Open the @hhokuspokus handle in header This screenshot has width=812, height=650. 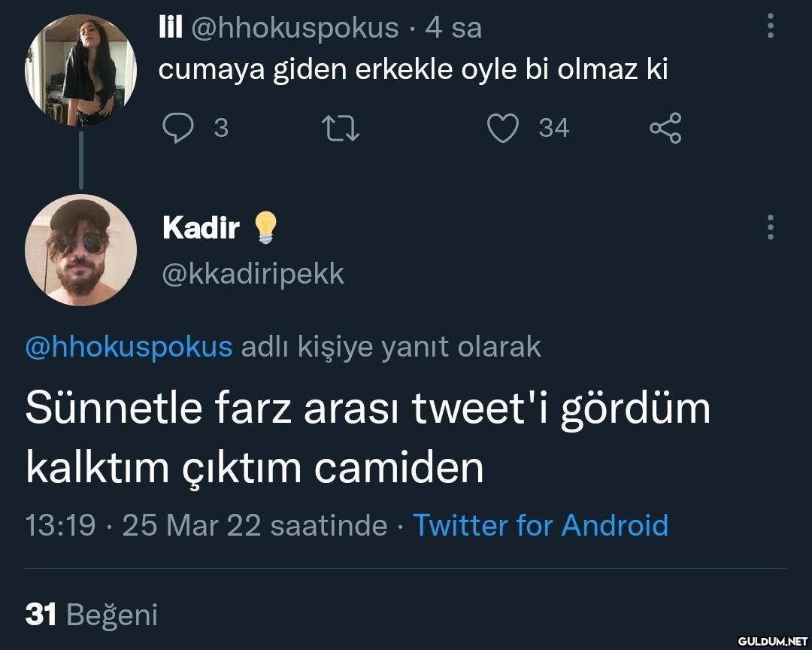point(295,28)
